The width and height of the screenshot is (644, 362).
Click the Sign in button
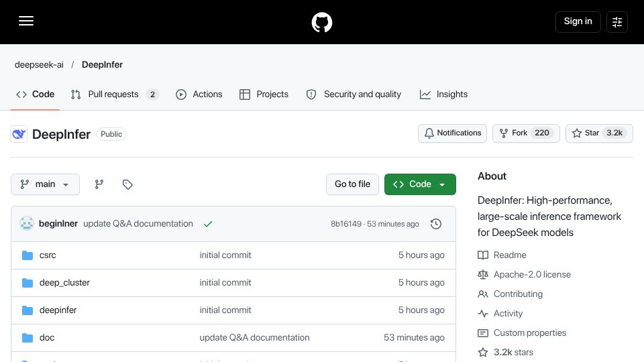click(x=578, y=21)
